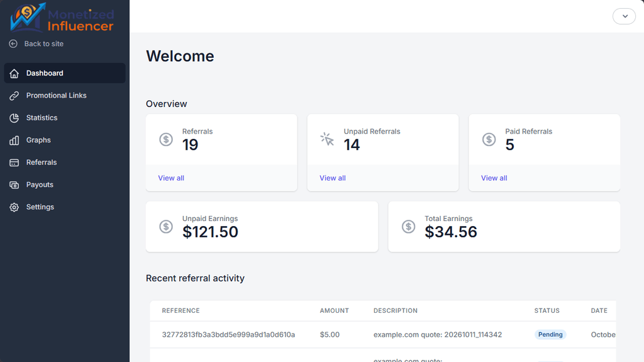Click the Unpaid Earnings $121.50 value
This screenshot has height=362, width=644.
(x=210, y=232)
